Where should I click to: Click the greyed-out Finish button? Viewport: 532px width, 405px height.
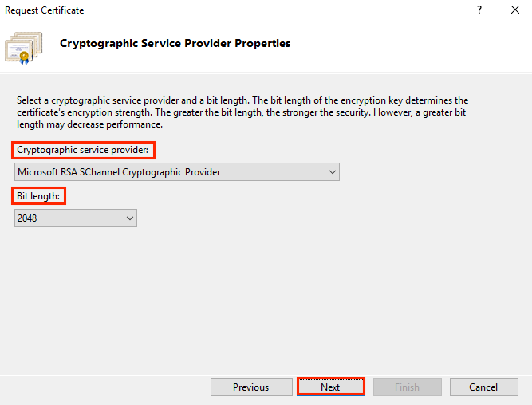(407, 387)
